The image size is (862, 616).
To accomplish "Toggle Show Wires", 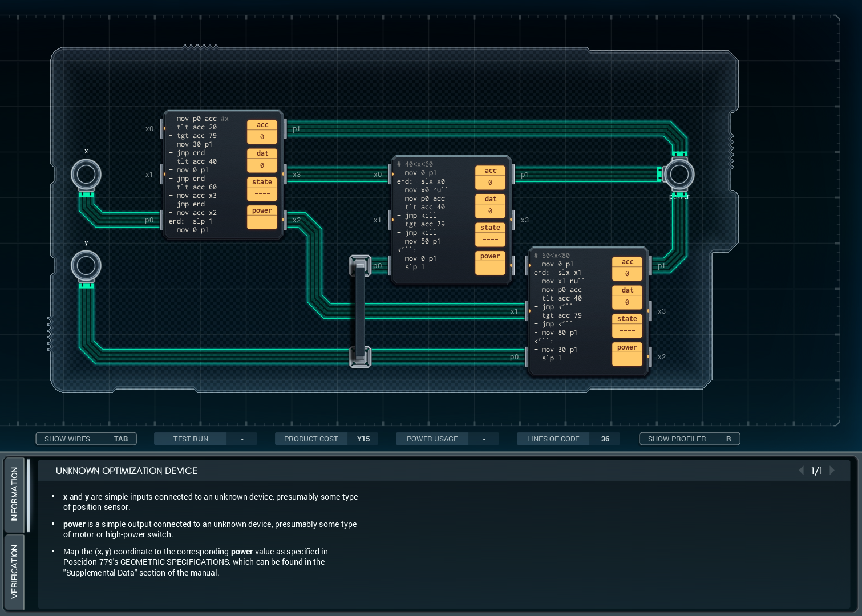I will [86, 439].
